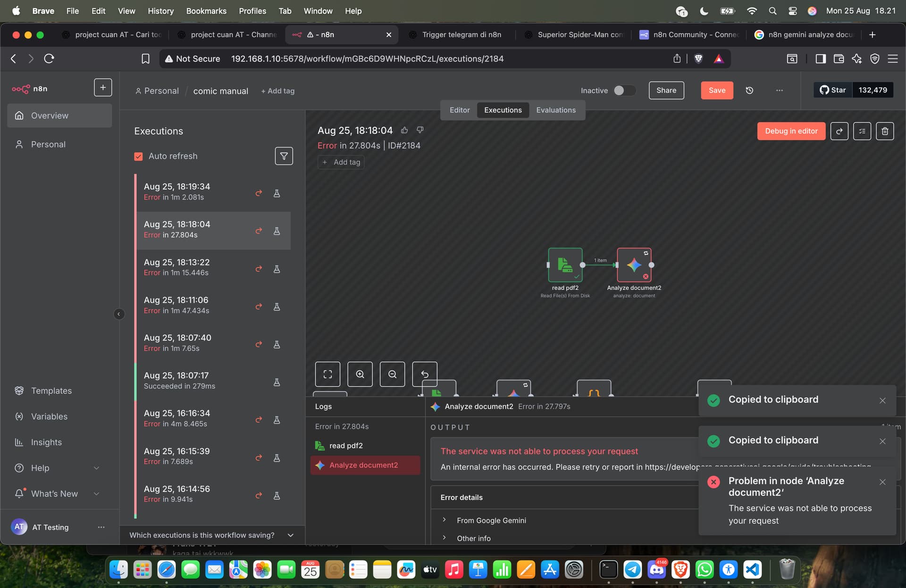Click the plus create button in sidebar
Viewport: 906px width, 588px height.
(x=102, y=88)
